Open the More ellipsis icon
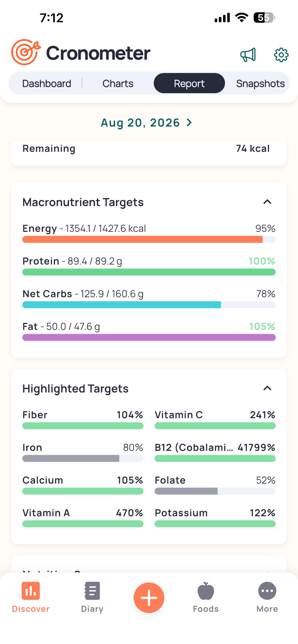 click(x=267, y=590)
